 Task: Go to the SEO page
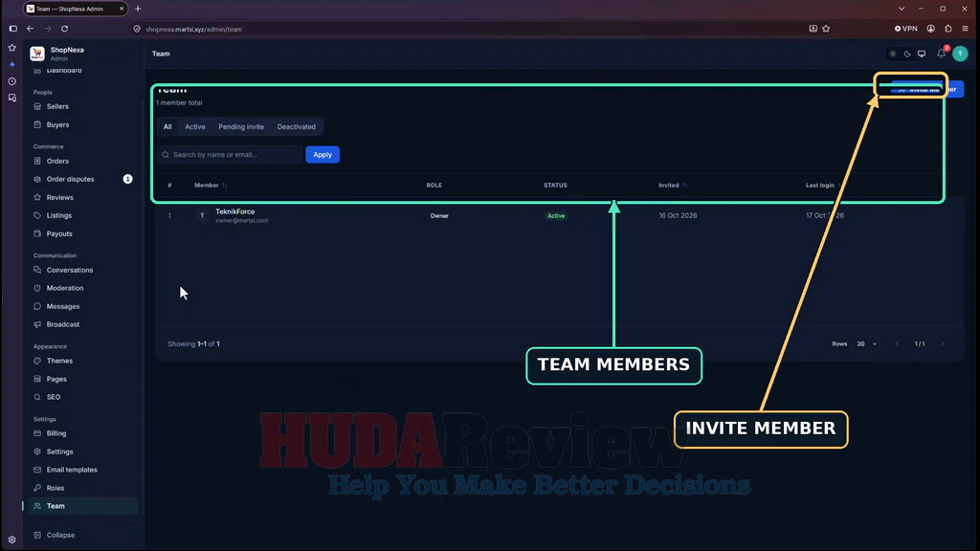54,397
